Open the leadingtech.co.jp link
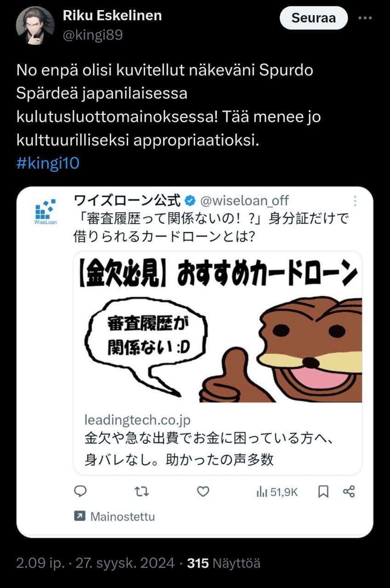390x588 pixels. click(137, 420)
